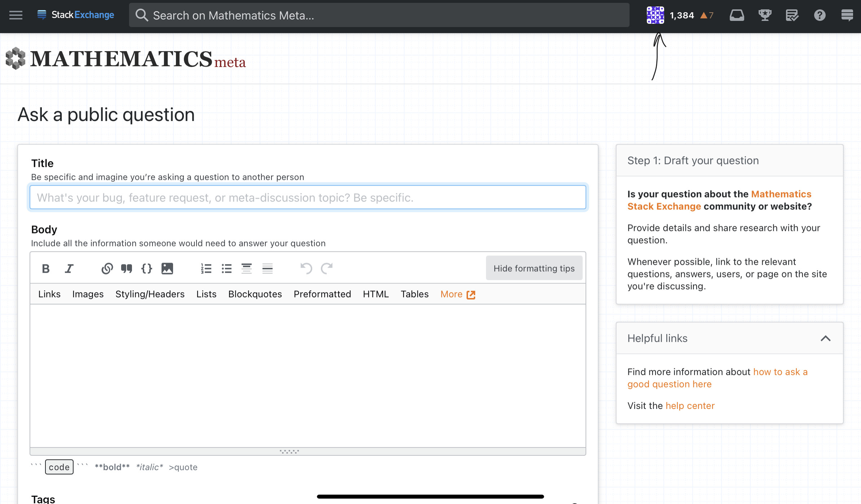861x504 pixels.
Task: Apply italic formatting in editor
Action: coord(69,268)
